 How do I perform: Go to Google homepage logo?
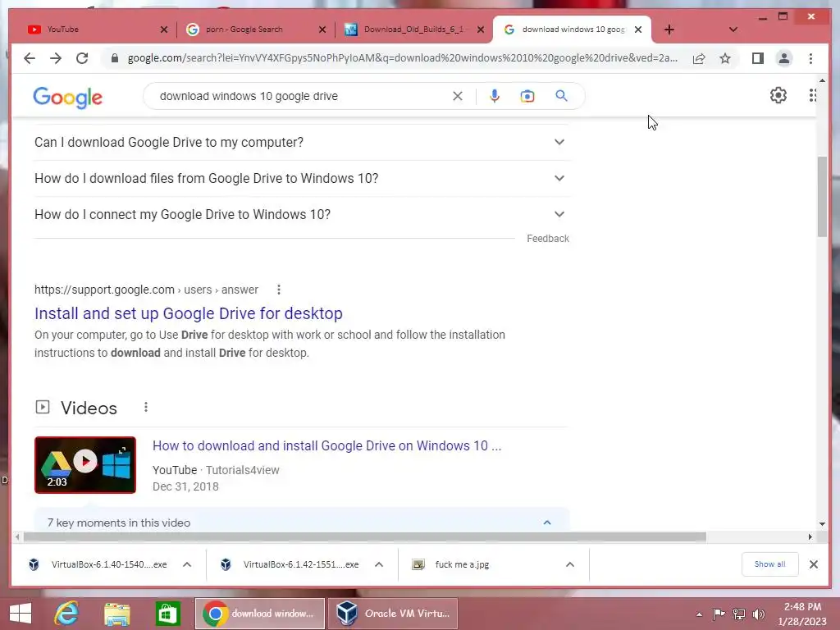pos(67,98)
